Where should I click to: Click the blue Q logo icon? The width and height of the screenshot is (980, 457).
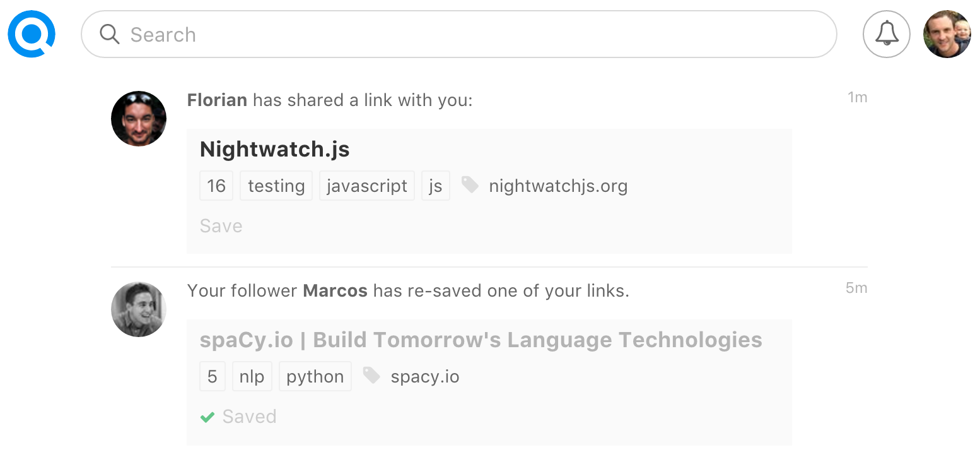[32, 34]
